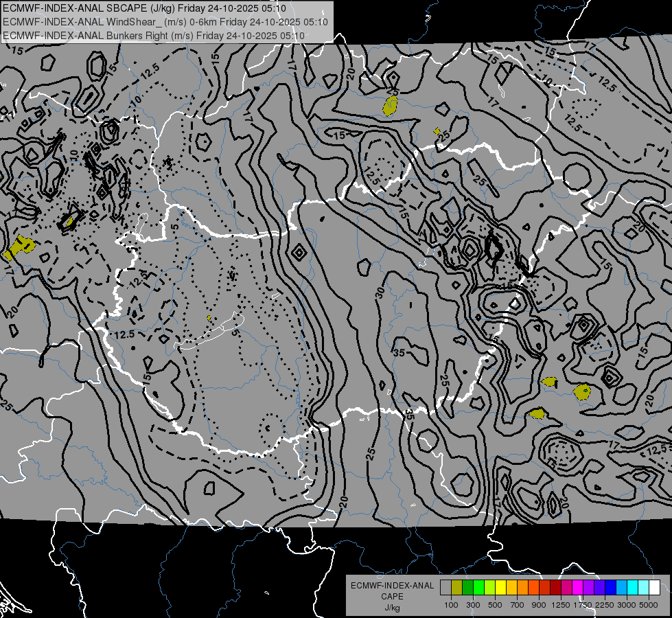Viewport: 672px width, 618px height.
Task: Click the J/kg unit label in the legend
Action: tap(392, 608)
